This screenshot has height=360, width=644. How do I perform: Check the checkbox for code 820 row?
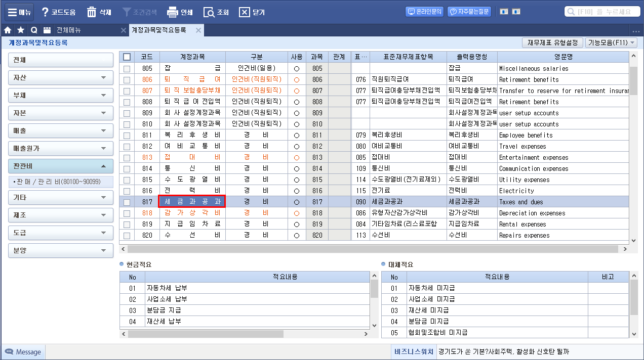point(127,235)
